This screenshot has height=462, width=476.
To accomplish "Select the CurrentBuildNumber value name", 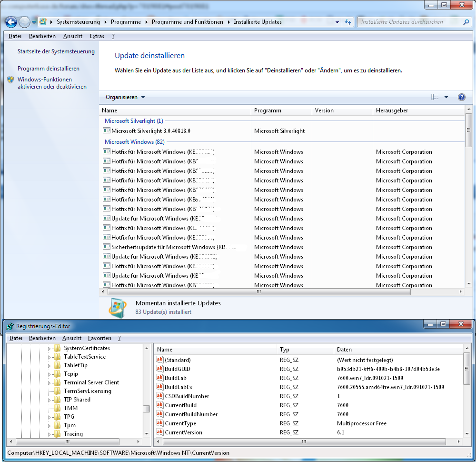I will pyautogui.click(x=191, y=414).
